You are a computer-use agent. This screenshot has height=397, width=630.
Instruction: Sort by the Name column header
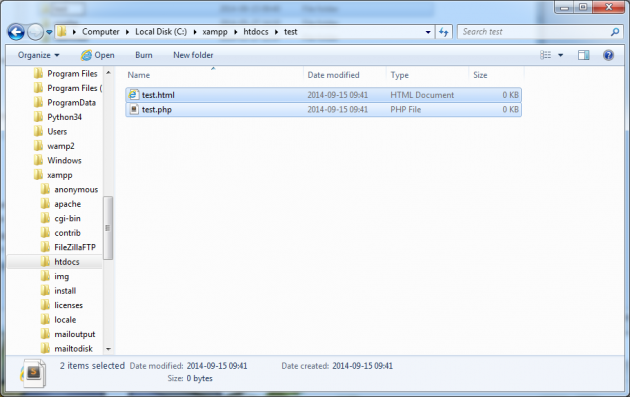pyautogui.click(x=139, y=75)
